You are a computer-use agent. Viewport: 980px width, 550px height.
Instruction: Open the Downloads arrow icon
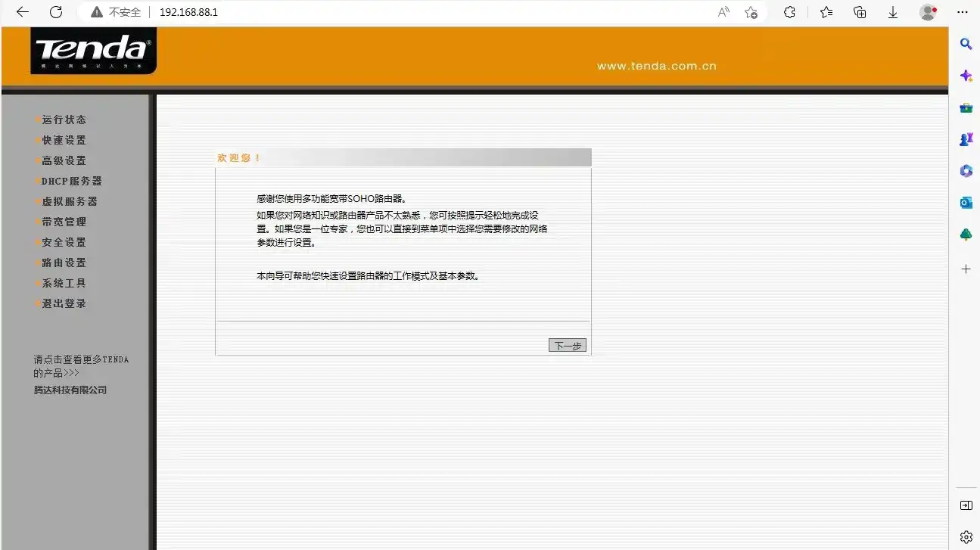point(893,12)
